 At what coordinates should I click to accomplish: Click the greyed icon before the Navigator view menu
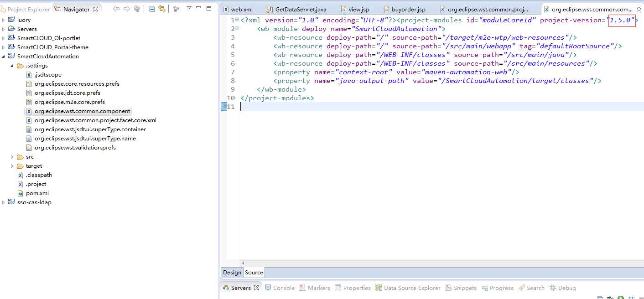point(176,9)
